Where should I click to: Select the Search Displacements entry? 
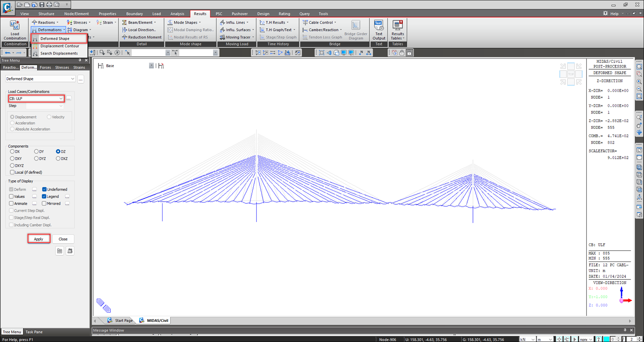click(x=59, y=53)
